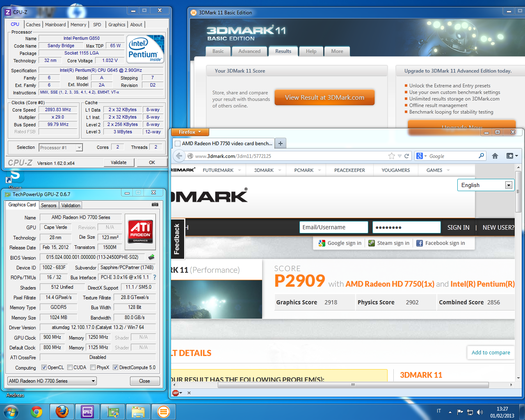Click the volume speaker tray icon
This screenshot has width=525, height=420.
pyautogui.click(x=480, y=412)
